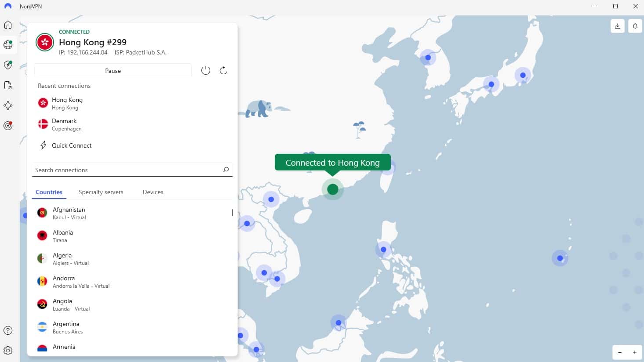
Task: Connect to Albania Tirana
Action: point(132,236)
